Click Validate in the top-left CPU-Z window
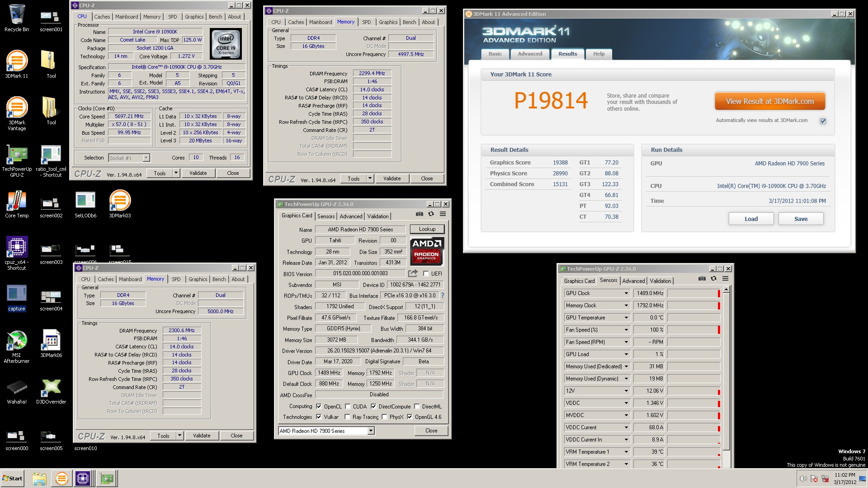 [x=198, y=173]
